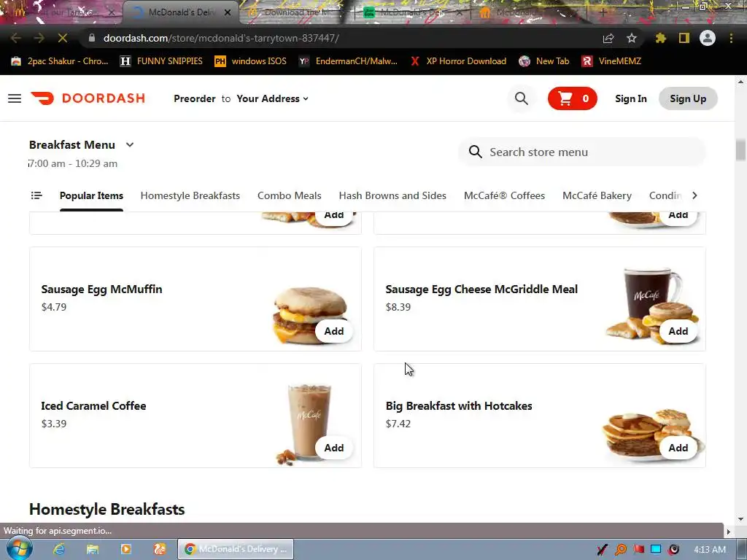This screenshot has width=747, height=560.
Task: Show more menu categories with right chevron
Action: [694, 195]
